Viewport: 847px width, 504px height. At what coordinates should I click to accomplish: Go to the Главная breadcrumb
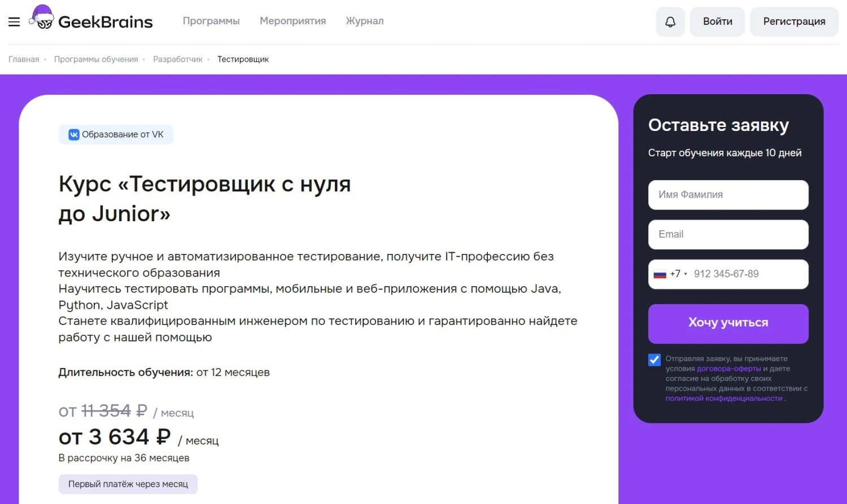pyautogui.click(x=24, y=59)
